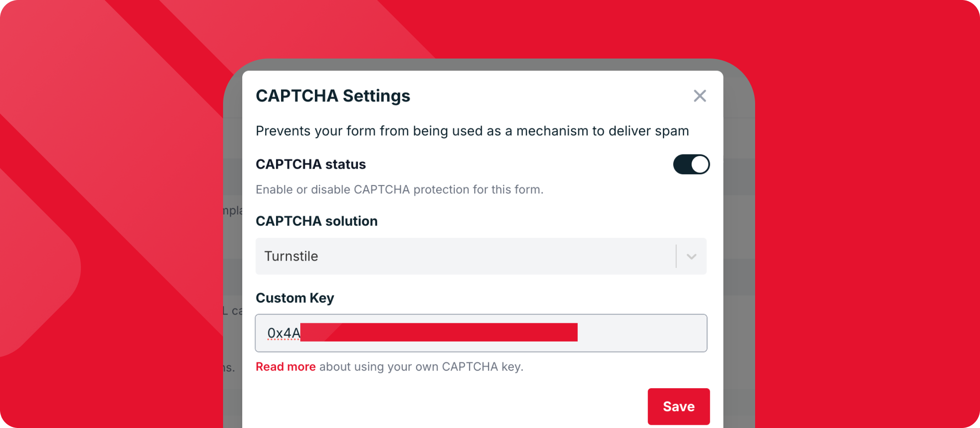Toggle the CAPTCHA status switch off
Screen dimensions: 980x428
pyautogui.click(x=691, y=165)
